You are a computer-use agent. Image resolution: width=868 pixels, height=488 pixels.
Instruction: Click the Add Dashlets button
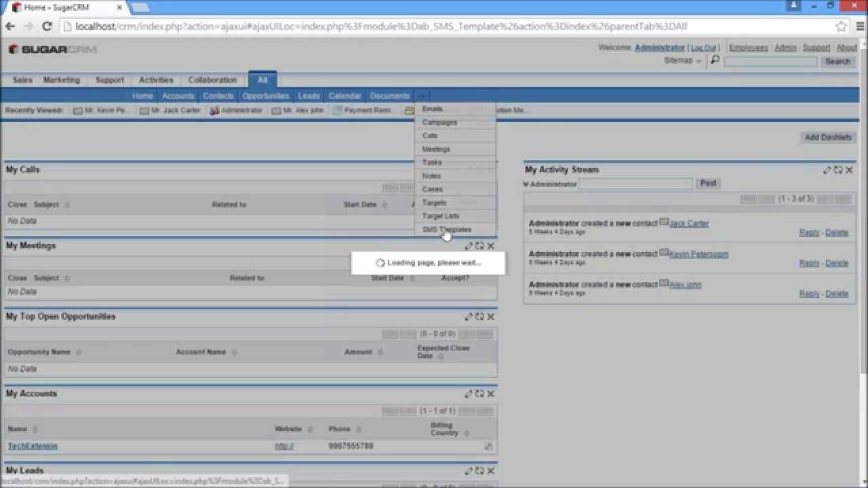[x=828, y=138]
